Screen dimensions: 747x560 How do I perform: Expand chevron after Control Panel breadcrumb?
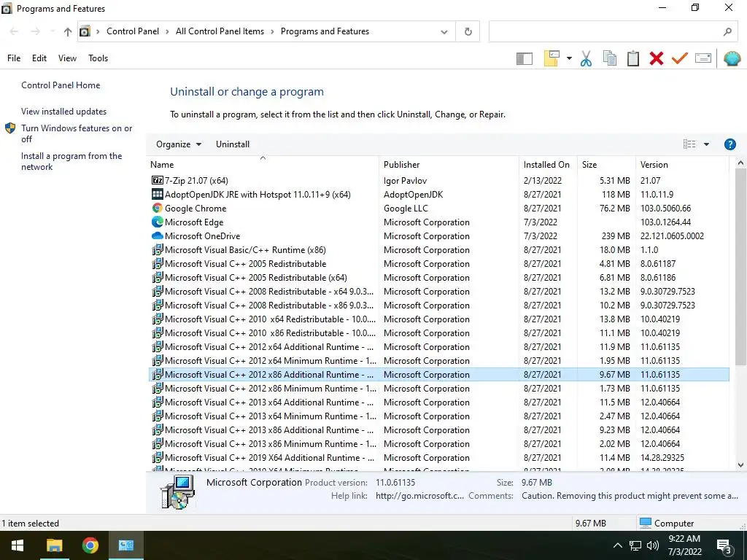167,32
